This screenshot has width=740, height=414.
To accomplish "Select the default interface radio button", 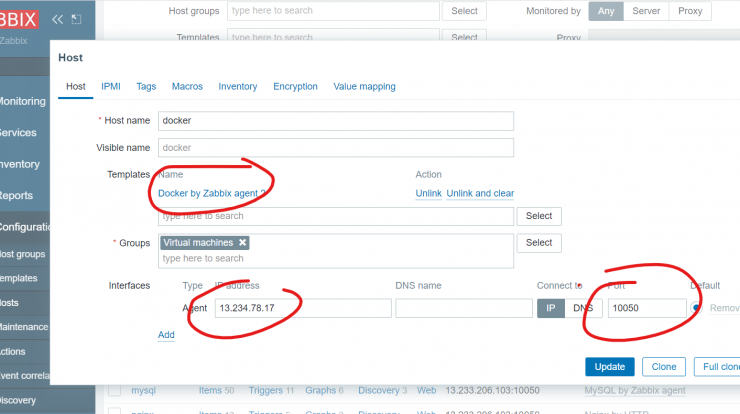I will [696, 308].
